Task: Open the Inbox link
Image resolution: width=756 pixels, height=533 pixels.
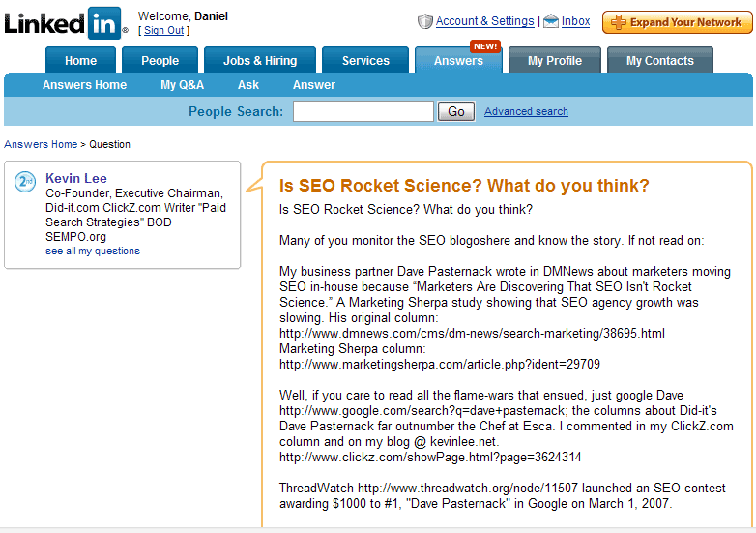Action: (x=575, y=21)
